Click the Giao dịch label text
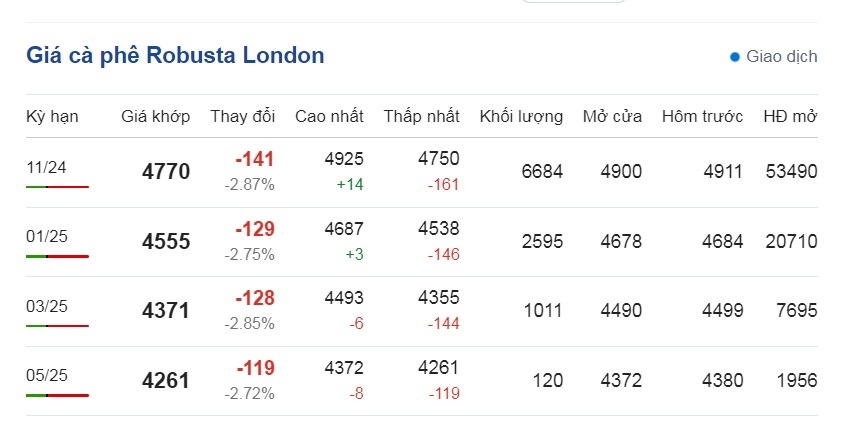Image resolution: width=844 pixels, height=429 pixels. (x=782, y=57)
